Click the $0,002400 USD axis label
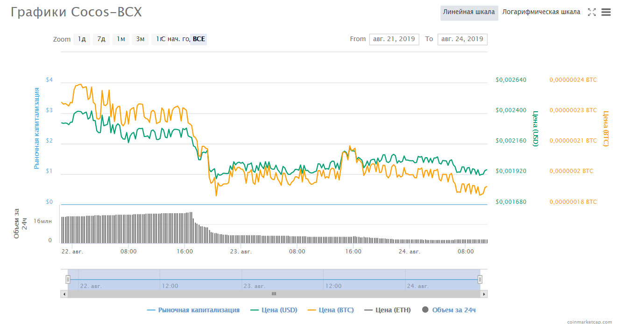 pos(511,110)
